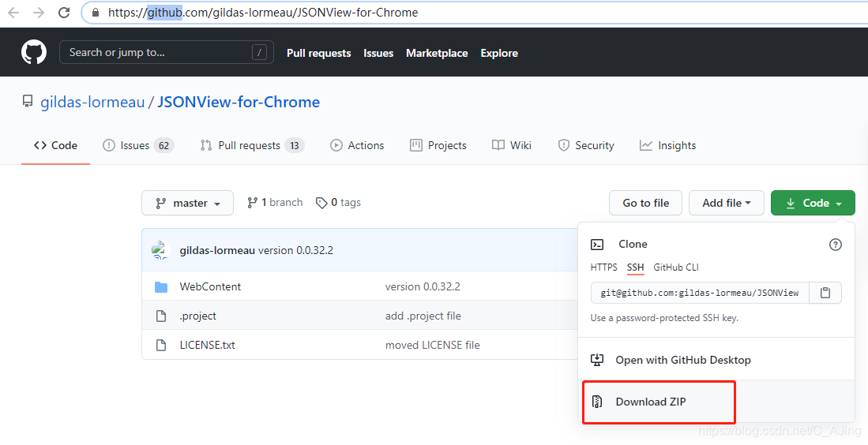Open with GitHub Desktop
The width and height of the screenshot is (868, 445).
pyautogui.click(x=683, y=360)
